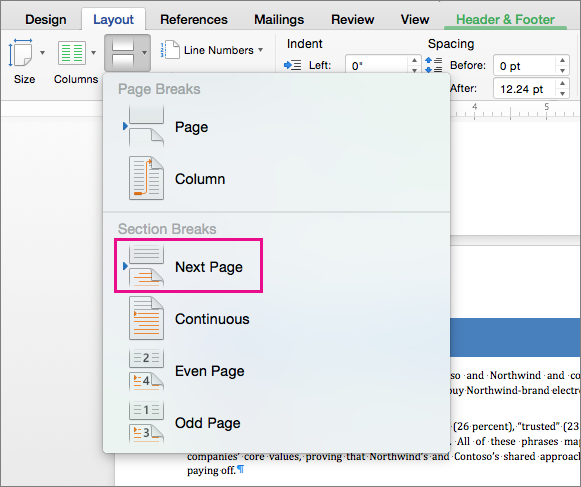Toggle the Breaks dropdown arrow
This screenshot has width=581, height=487.
pyautogui.click(x=144, y=53)
